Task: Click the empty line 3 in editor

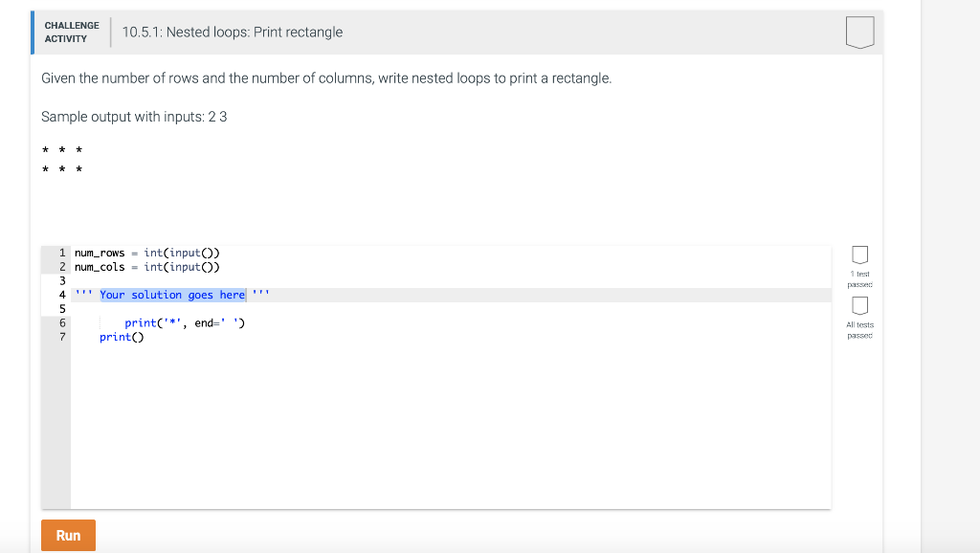Action: tap(451, 281)
